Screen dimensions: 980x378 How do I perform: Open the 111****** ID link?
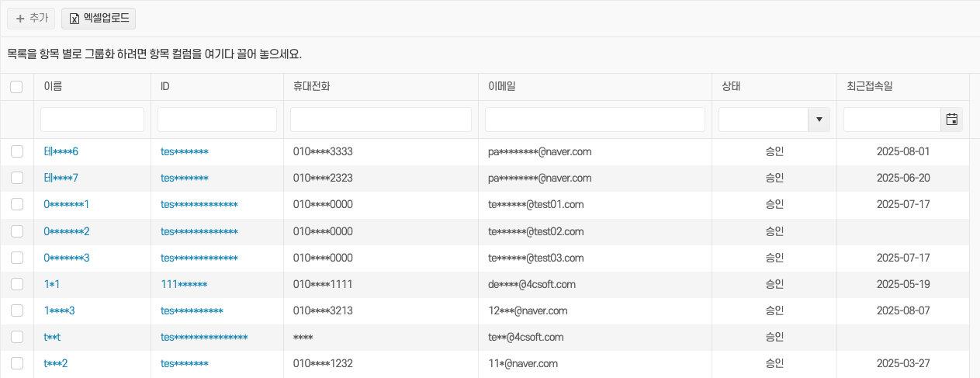pos(184,284)
